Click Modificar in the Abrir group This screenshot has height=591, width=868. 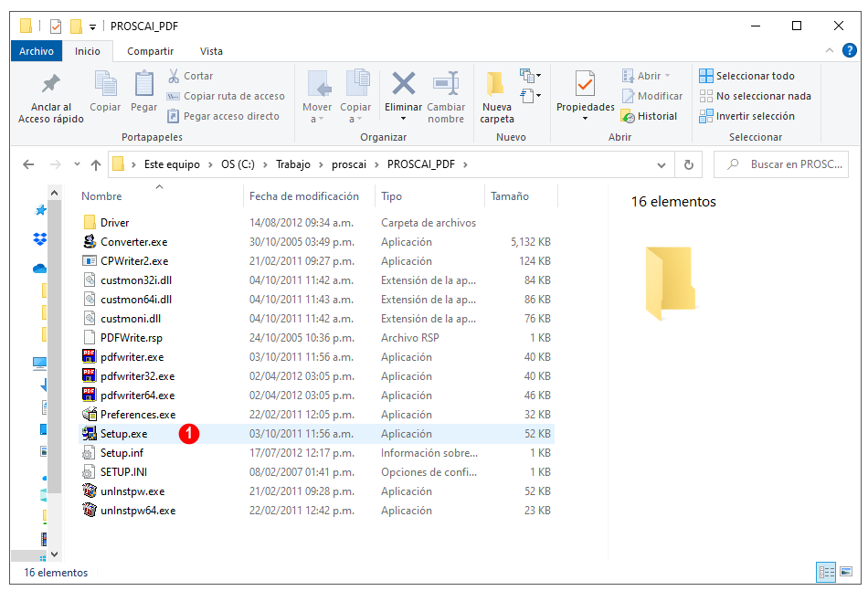click(x=652, y=96)
